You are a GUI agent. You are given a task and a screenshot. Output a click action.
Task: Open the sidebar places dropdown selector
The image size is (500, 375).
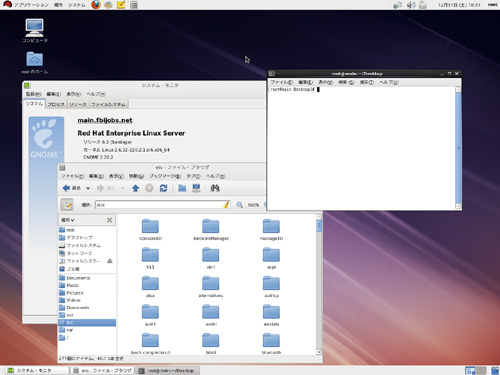[68, 220]
